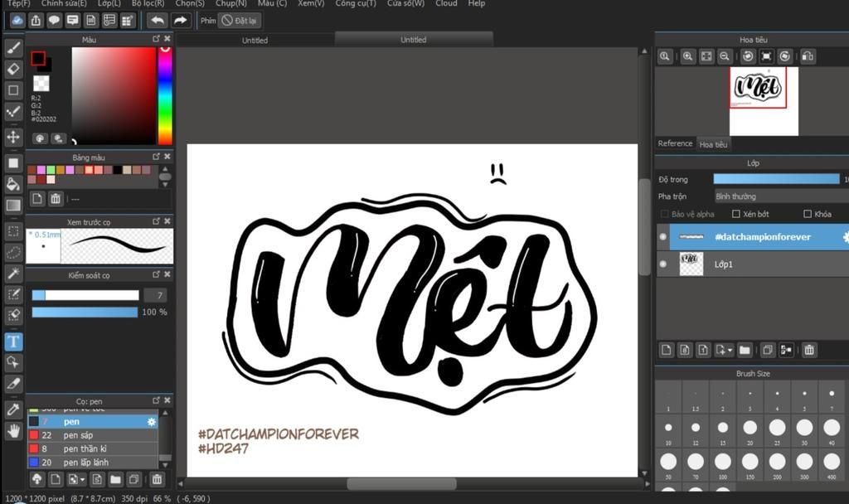Image resolution: width=849 pixels, height=504 pixels.
Task: Duplicate the layer in Lớp panel
Action: [767, 351]
